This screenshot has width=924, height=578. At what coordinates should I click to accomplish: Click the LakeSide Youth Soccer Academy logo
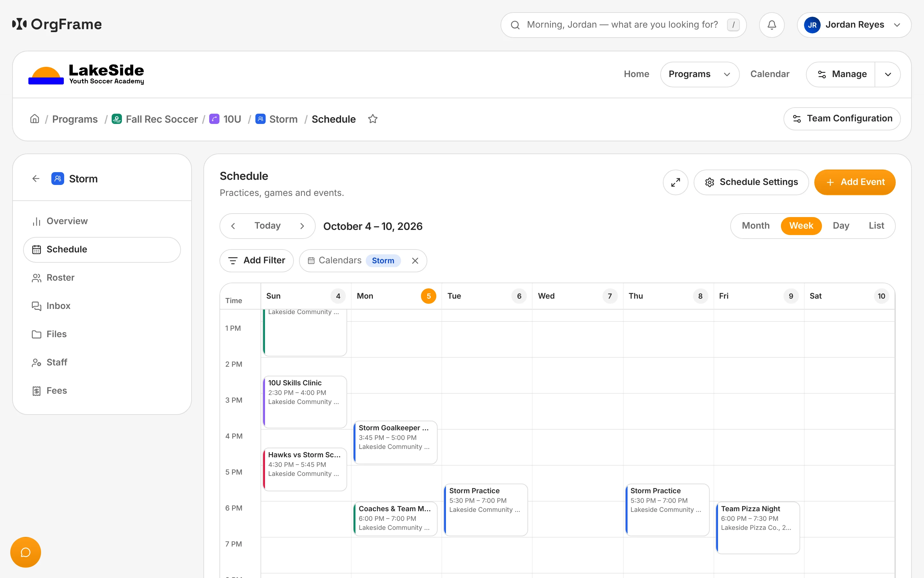[x=86, y=74]
